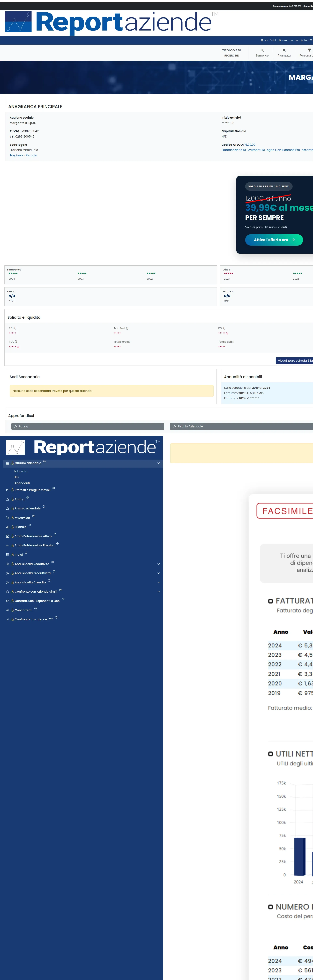The width and height of the screenshot is (313, 980).
Task: Click ATECO code 16.22.00 link
Action: (x=250, y=145)
